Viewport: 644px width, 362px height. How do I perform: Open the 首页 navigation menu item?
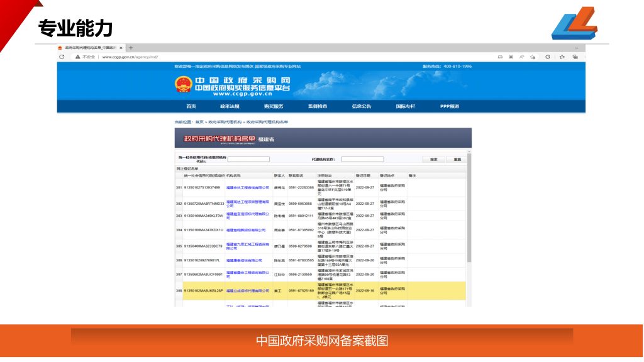191,106
